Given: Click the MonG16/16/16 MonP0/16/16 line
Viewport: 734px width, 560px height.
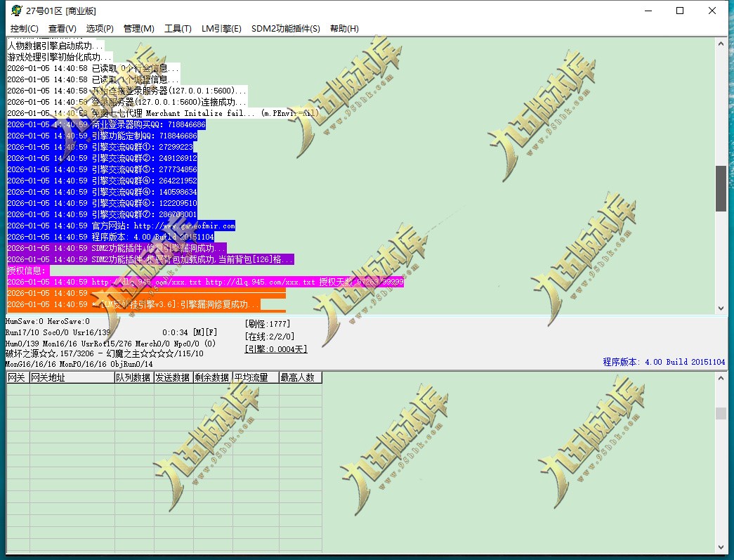Looking at the screenshot, I should pyautogui.click(x=79, y=364).
